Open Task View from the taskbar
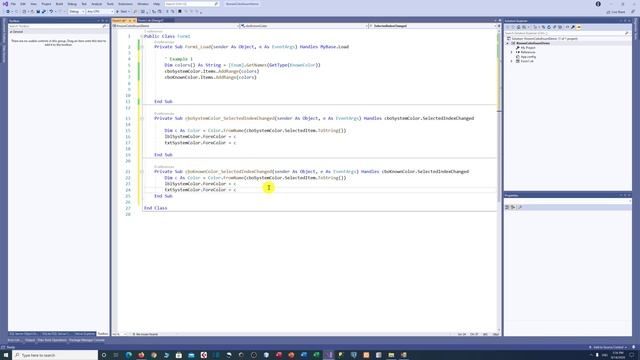 pyautogui.click(x=116, y=355)
